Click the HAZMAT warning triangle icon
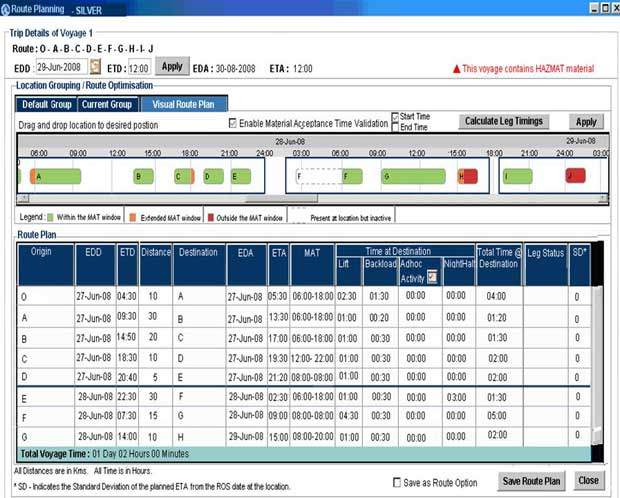Screen dimensions: 620x498 pyautogui.click(x=456, y=69)
